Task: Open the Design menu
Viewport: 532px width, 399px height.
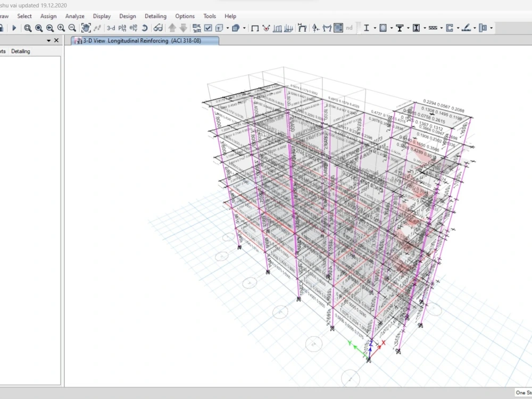Action: 128,16
